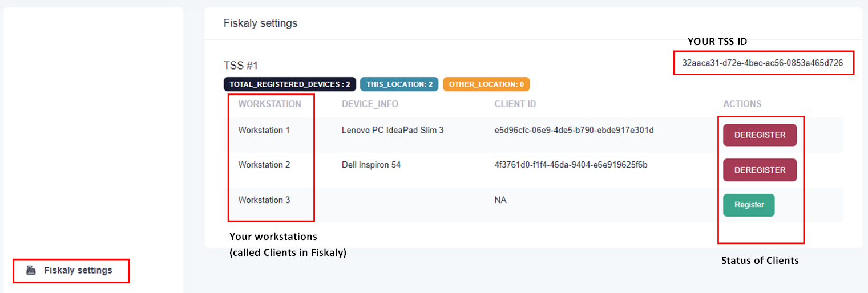868x293 pixels.
Task: Open the Fiskaly settings sidebar menu item
Action: point(78,271)
